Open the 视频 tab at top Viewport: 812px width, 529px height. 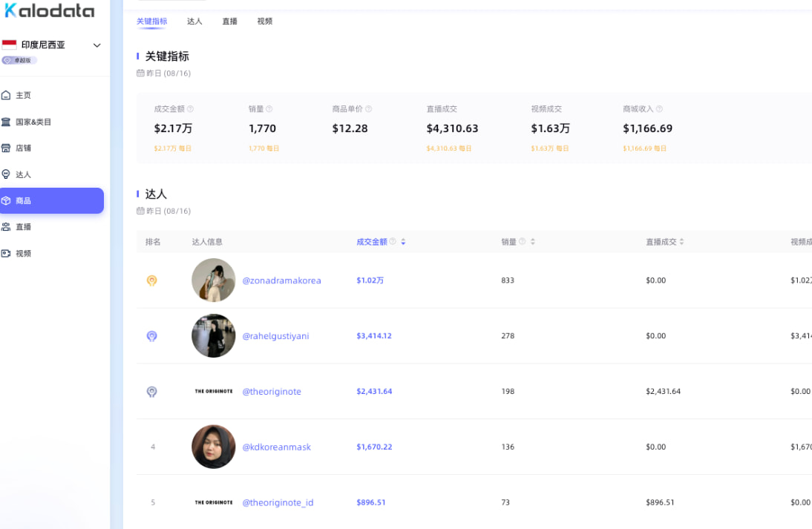(x=265, y=22)
